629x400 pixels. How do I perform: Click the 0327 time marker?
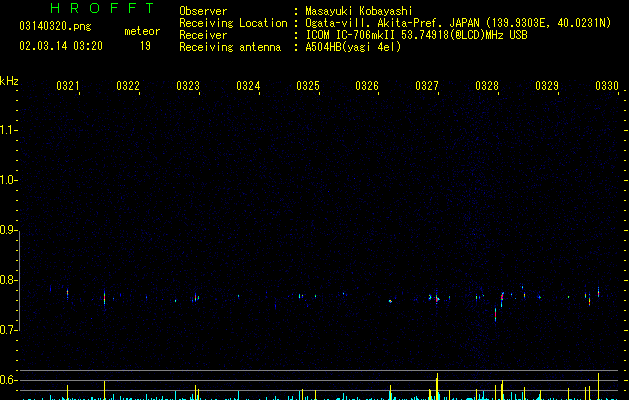427,86
